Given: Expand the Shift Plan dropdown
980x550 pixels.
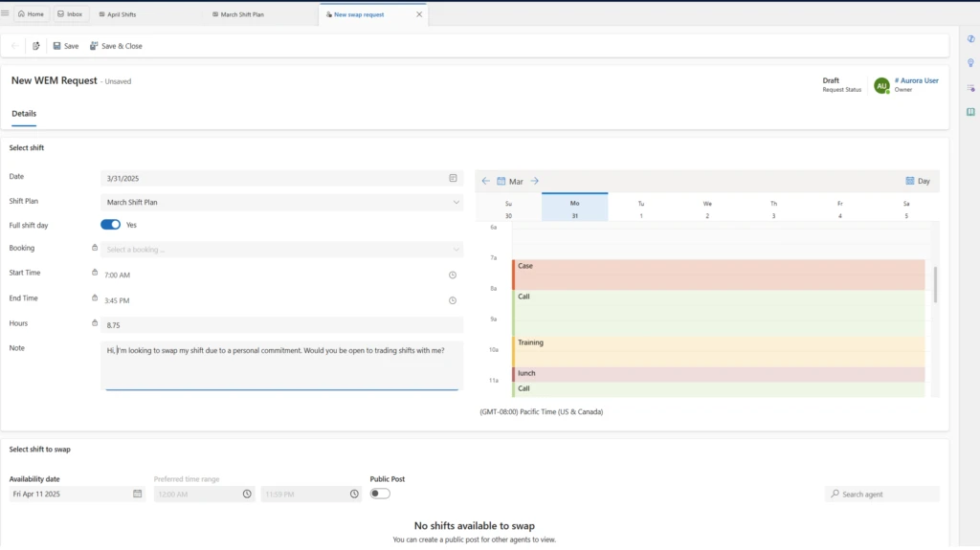Looking at the screenshot, I should pyautogui.click(x=456, y=203).
